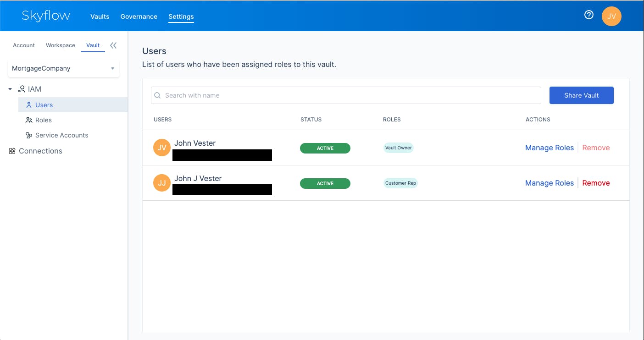The width and height of the screenshot is (644, 340).
Task: Click the Share Vault button
Action: [x=582, y=95]
